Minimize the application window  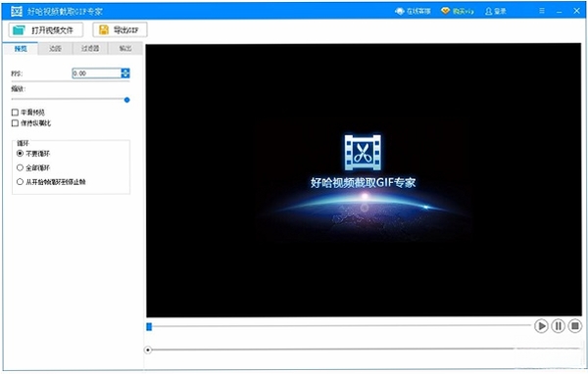[x=560, y=11]
